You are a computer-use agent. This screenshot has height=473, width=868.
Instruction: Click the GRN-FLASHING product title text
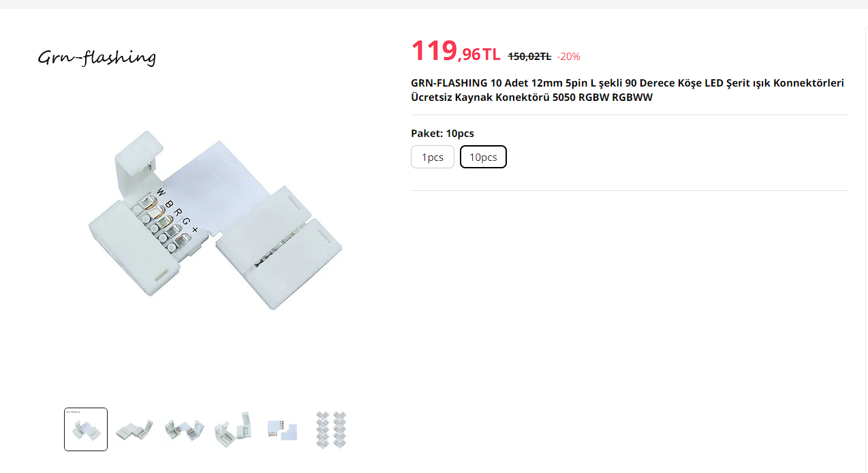[627, 90]
